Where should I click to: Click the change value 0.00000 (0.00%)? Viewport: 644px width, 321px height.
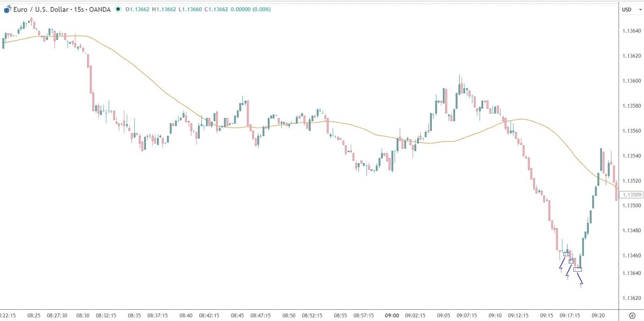point(250,9)
